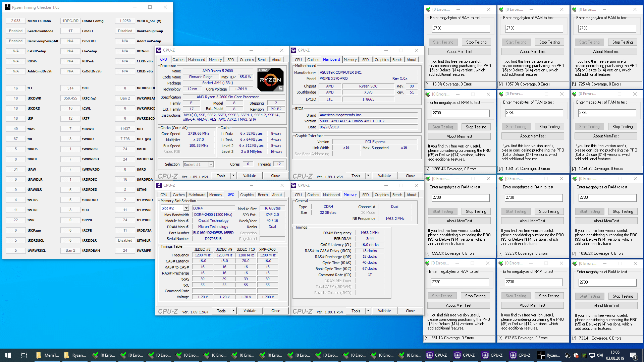Click MemTest title icon, 613.6% Coverage window
Viewport: 644px width, 362px height.
point(501,263)
